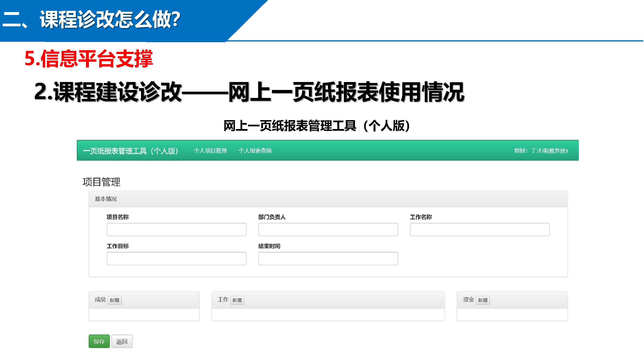644x362 pixels.
Task: Click the 基本情况 panel header
Action: click(x=106, y=199)
